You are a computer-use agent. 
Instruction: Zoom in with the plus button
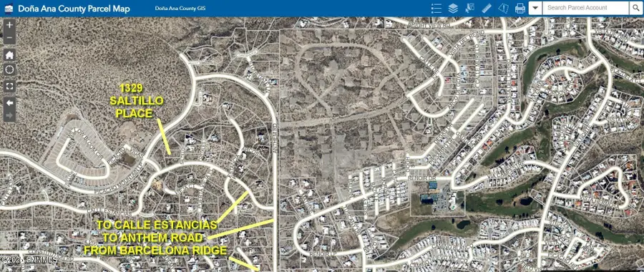click(9, 25)
